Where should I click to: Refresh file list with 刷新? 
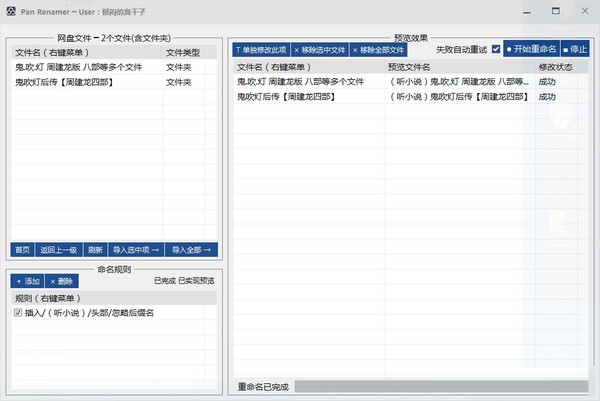tap(95, 250)
